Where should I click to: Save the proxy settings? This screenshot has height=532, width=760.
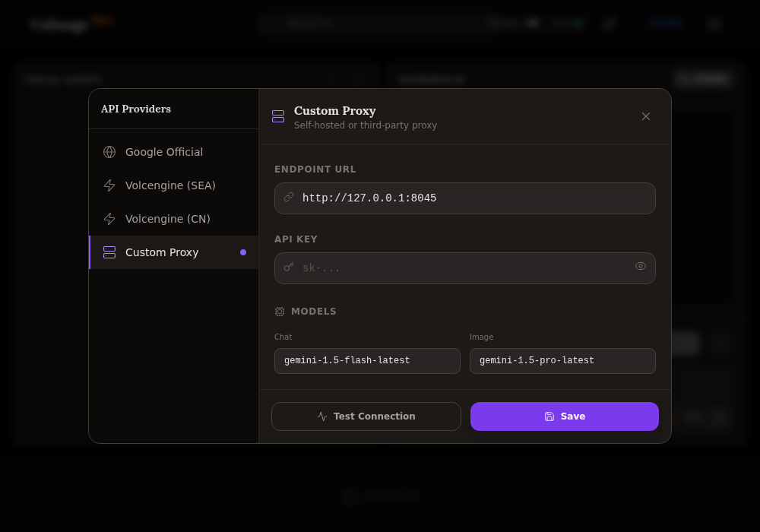coord(565,416)
